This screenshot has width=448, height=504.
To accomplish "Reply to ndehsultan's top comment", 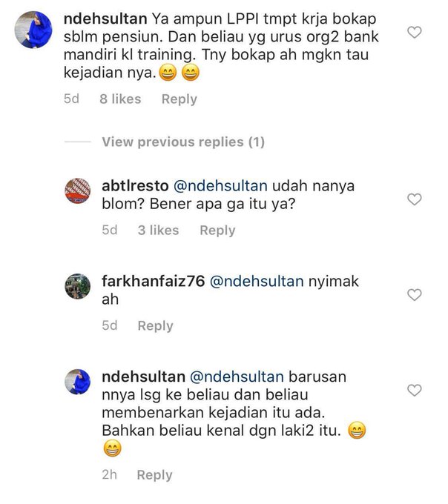I will point(179,99).
